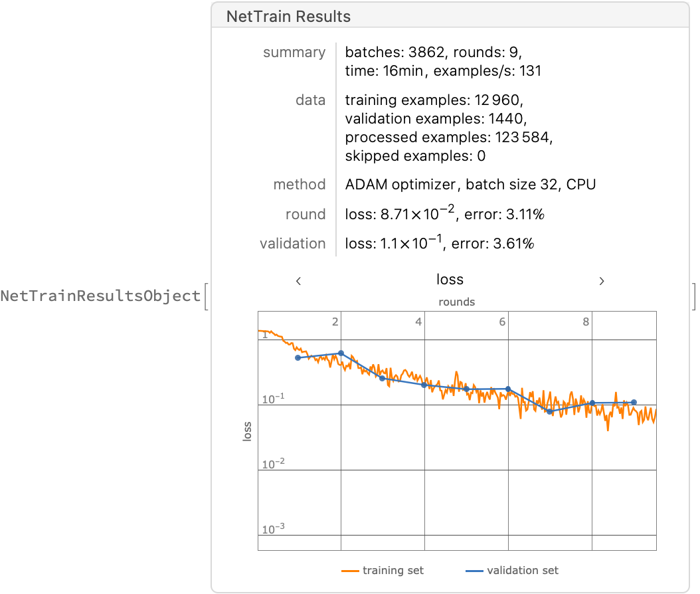Click the 'data' row label

pyautogui.click(x=310, y=100)
